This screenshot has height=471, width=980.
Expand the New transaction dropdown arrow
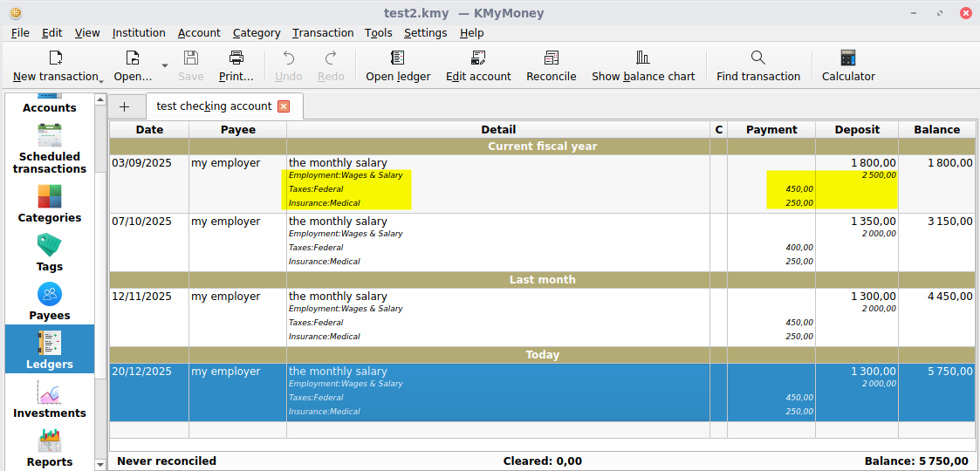click(x=101, y=79)
